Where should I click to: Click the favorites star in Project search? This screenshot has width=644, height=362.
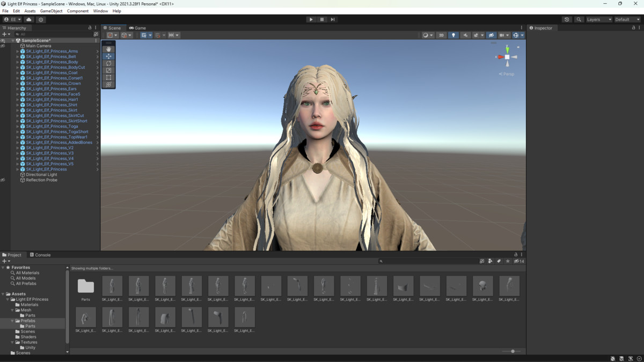508,261
